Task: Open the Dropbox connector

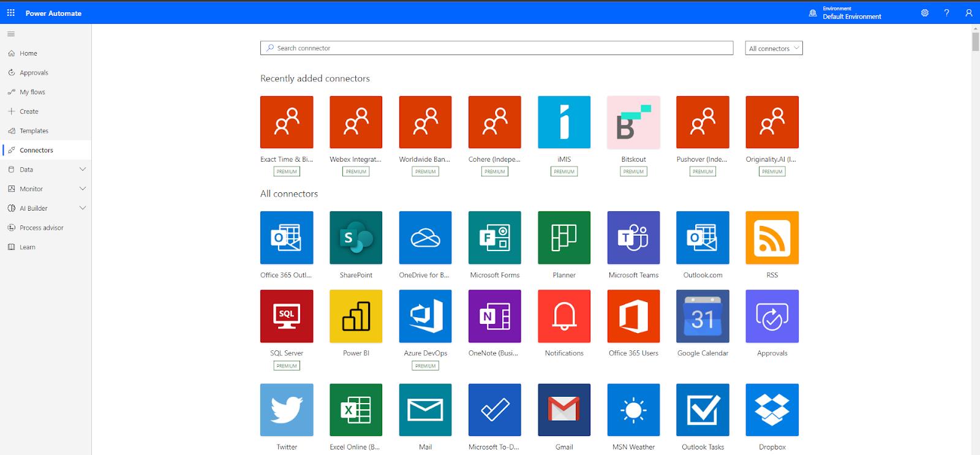Action: tap(772, 410)
